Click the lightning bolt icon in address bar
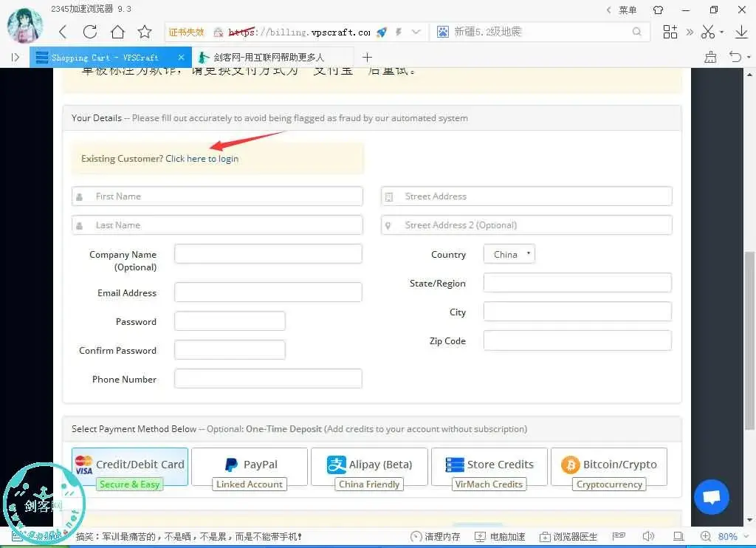Screen dimensions: 756x548 point(399,32)
